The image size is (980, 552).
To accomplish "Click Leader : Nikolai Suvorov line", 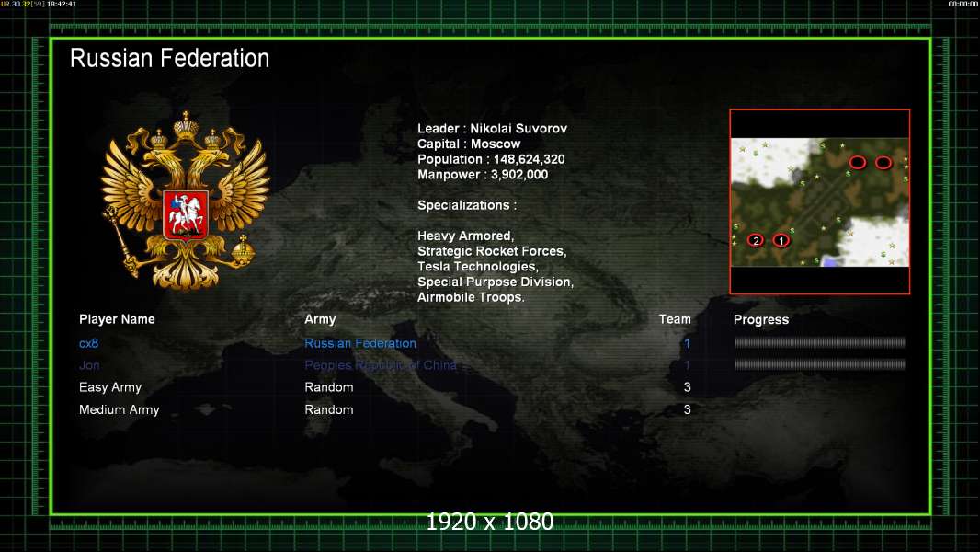I will [493, 128].
